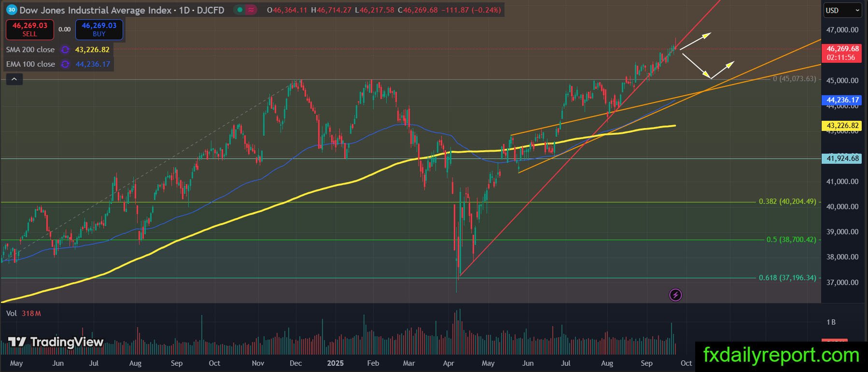Click the high price H46,714.27
868x372 pixels.
tap(331, 10)
